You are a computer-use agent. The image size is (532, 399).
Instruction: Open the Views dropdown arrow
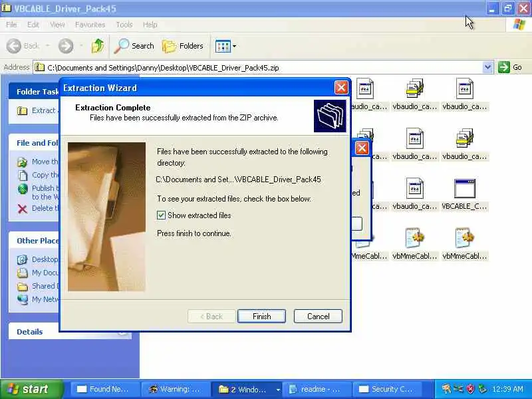[x=235, y=46]
